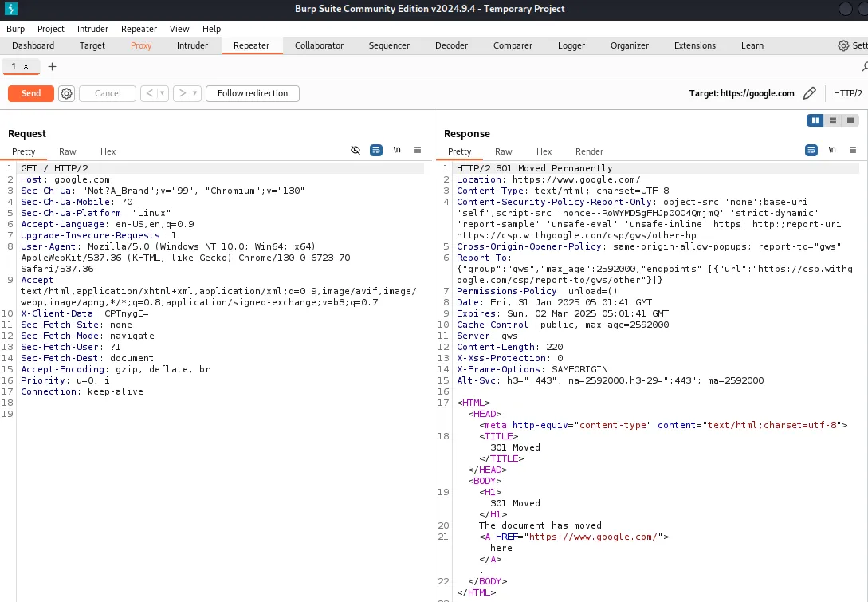Switch to Comparer tab
The image size is (868, 602).
click(x=513, y=45)
